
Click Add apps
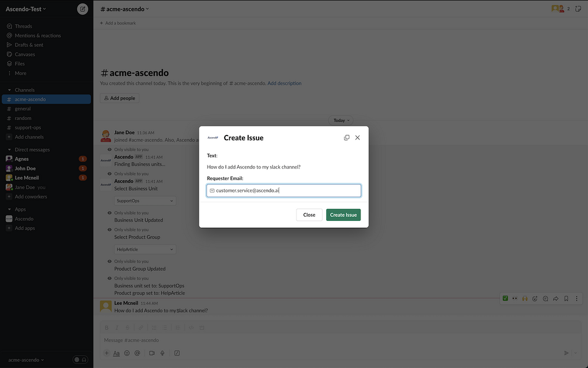[x=25, y=228]
